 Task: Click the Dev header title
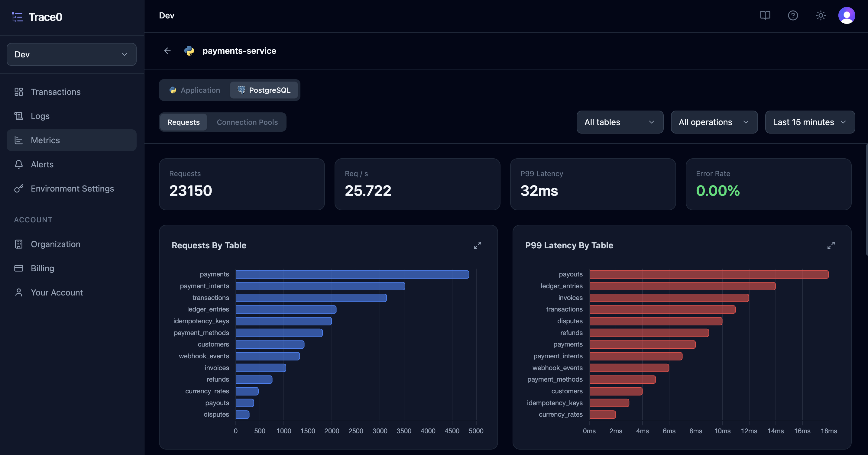pyautogui.click(x=167, y=15)
